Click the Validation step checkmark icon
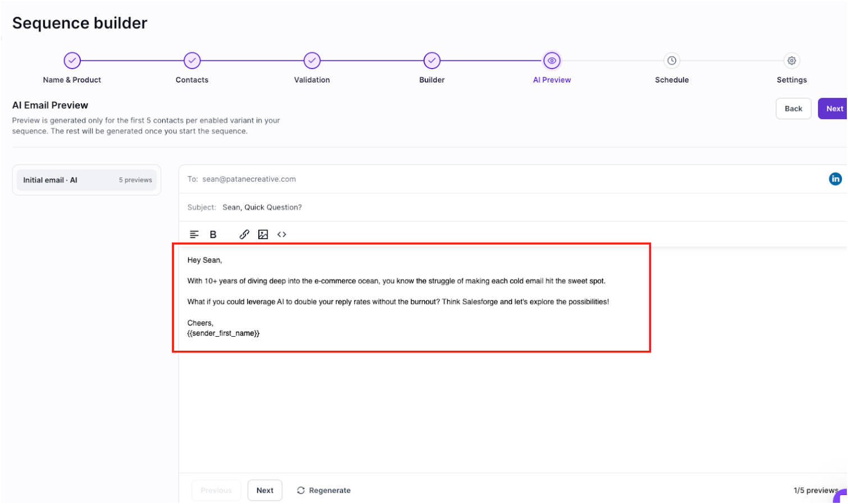Screen dimensions: 848x504 click(x=312, y=60)
